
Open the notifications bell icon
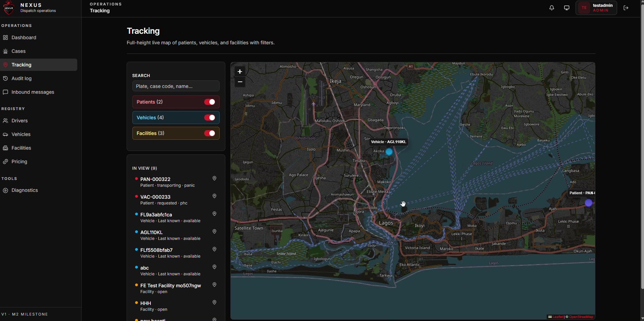click(552, 8)
